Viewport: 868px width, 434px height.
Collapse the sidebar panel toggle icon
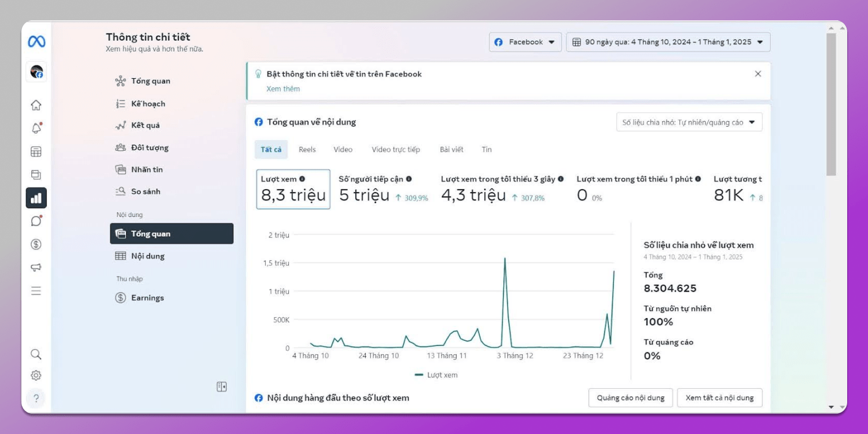[x=222, y=387]
